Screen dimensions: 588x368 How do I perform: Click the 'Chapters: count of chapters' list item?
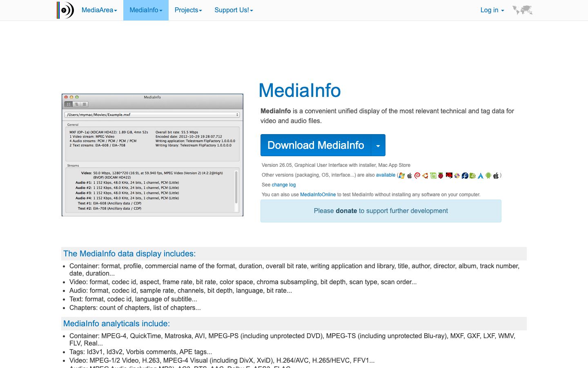135,308
